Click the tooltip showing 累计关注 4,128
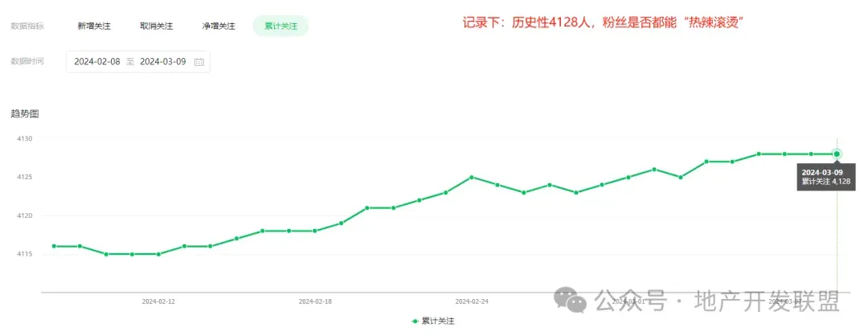The height and width of the screenshot is (336, 868). 825,177
